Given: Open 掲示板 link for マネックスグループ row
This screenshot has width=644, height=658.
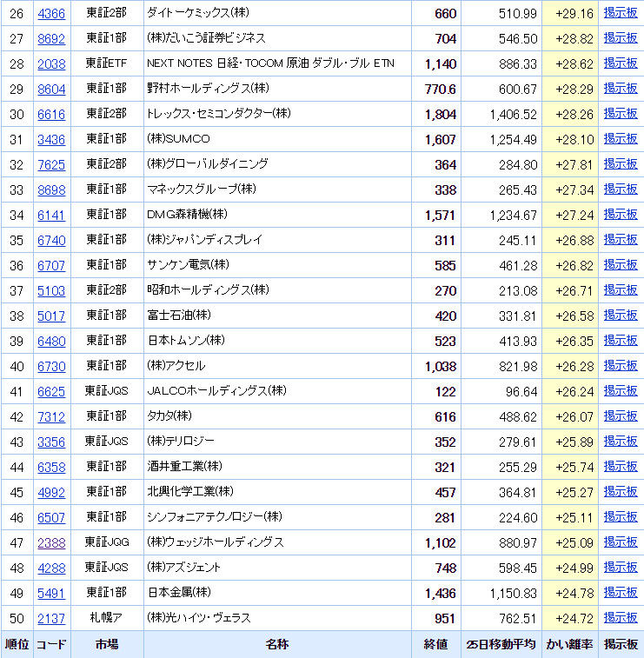Looking at the screenshot, I should tap(621, 189).
